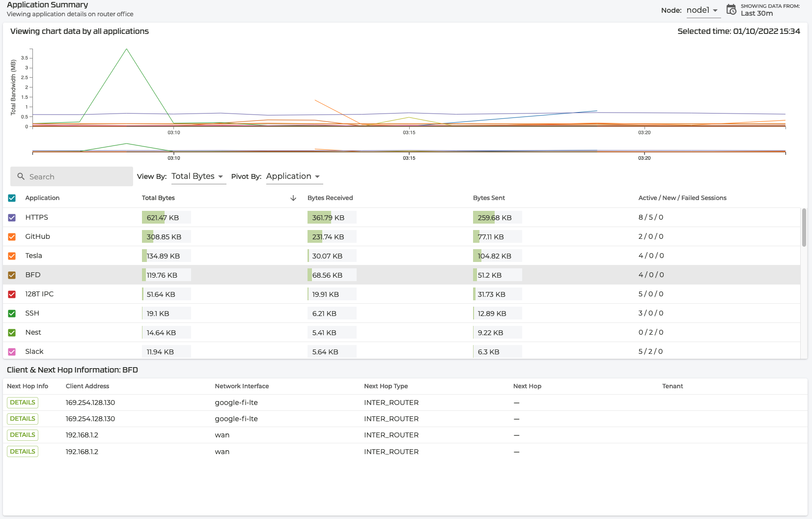Toggle the select-all Application header checkbox

click(12, 198)
